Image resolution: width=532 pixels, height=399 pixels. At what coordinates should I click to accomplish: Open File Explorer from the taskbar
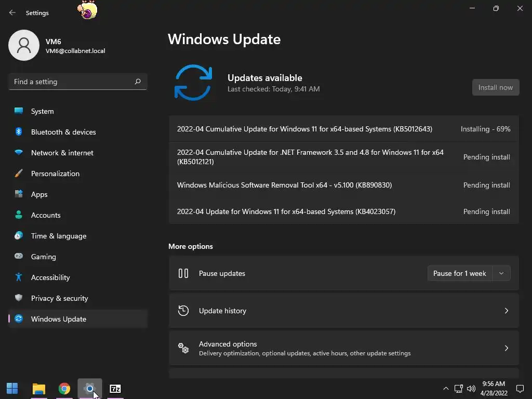pos(38,389)
